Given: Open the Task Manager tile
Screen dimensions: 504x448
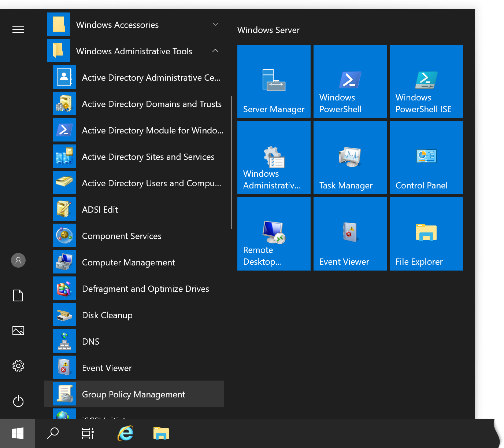Looking at the screenshot, I should tap(350, 158).
